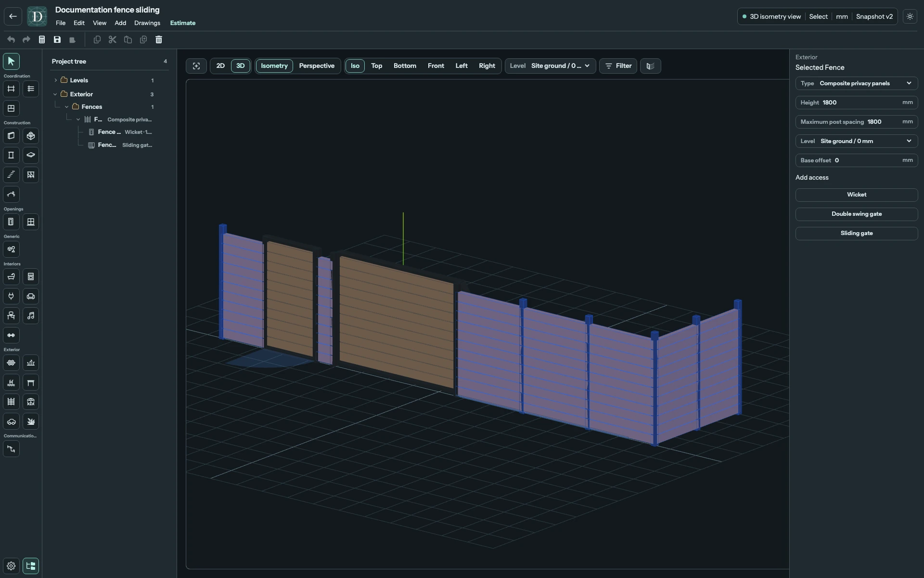Select the stairs tool under Construction
The image size is (924, 578).
click(x=11, y=175)
